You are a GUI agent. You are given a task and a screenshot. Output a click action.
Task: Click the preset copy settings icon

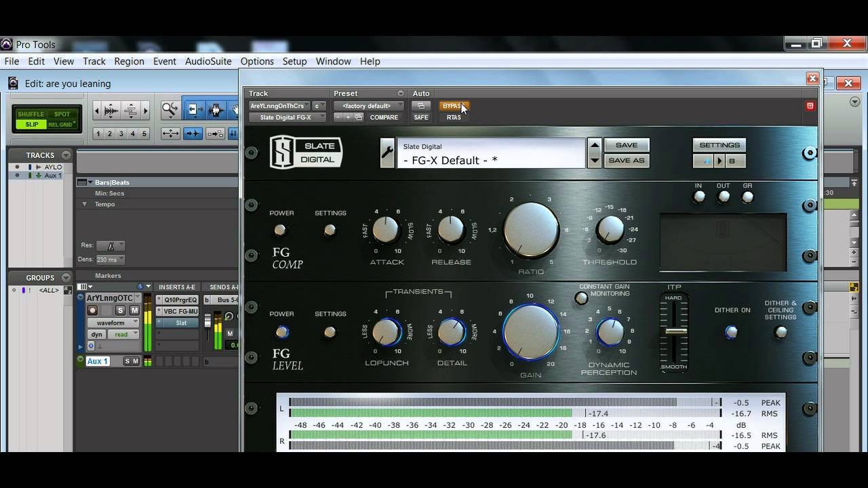[359, 117]
